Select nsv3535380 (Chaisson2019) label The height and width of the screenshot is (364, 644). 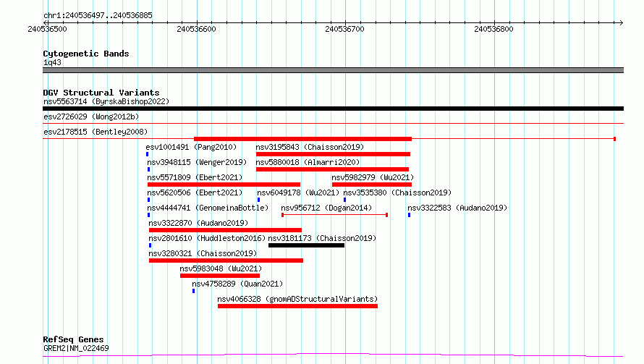pos(397,192)
